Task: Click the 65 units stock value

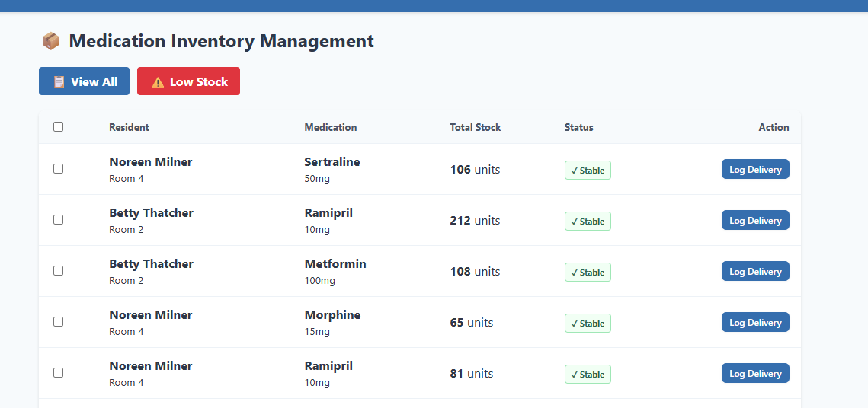Action: click(x=472, y=322)
